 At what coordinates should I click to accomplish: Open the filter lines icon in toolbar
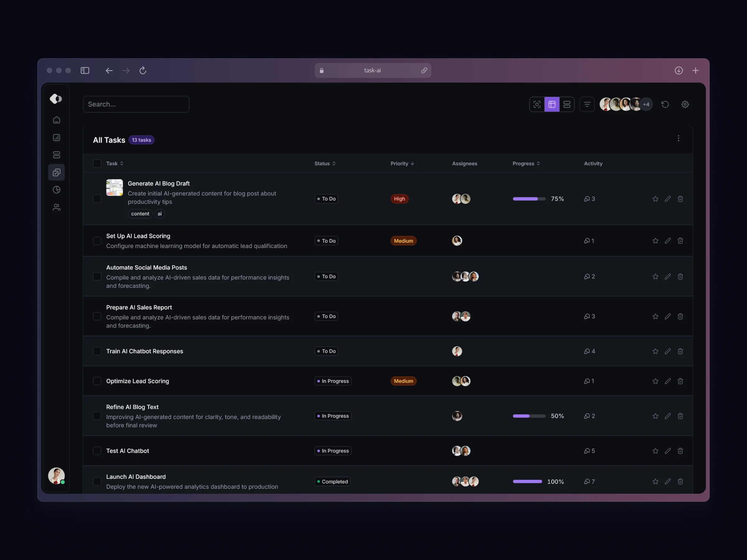587,104
